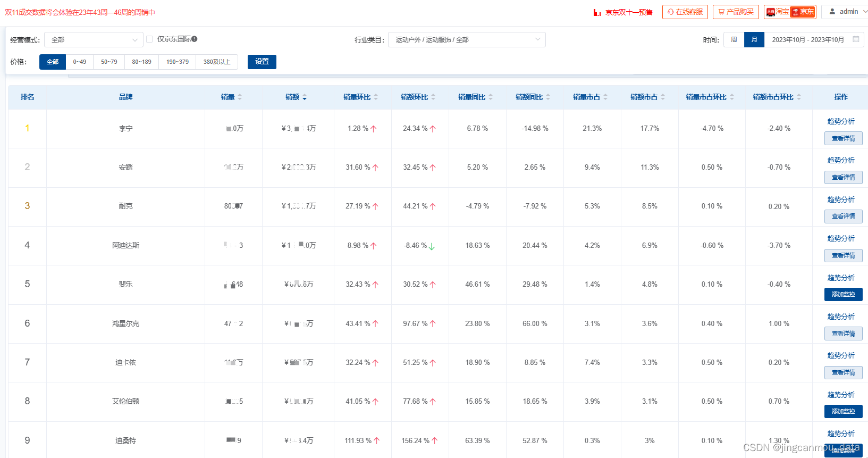868x458 pixels.
Task: Open 趋势分析 for 迪卡侬
Action: click(841, 355)
